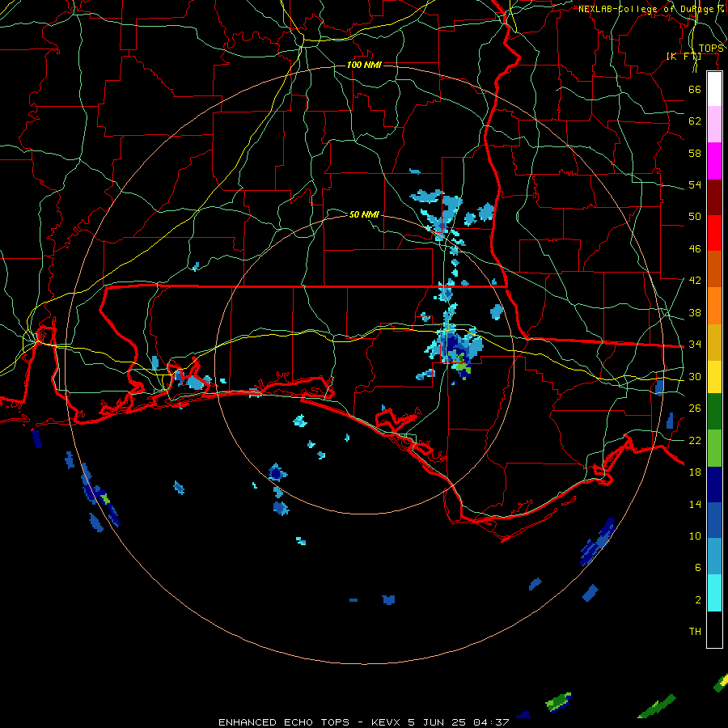This screenshot has width=728, height=728.
Task: Click the black TH threshold swatch
Action: [714, 629]
